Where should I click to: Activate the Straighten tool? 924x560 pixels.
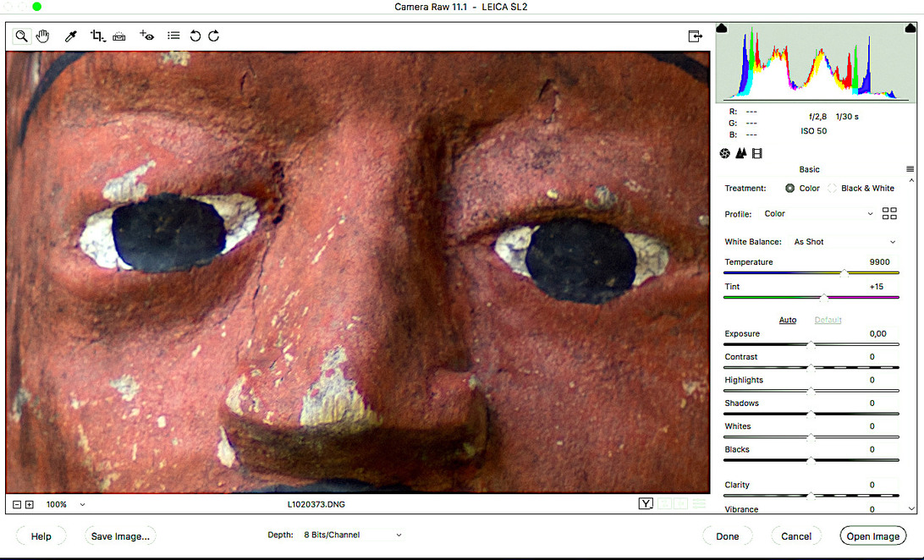tap(119, 36)
